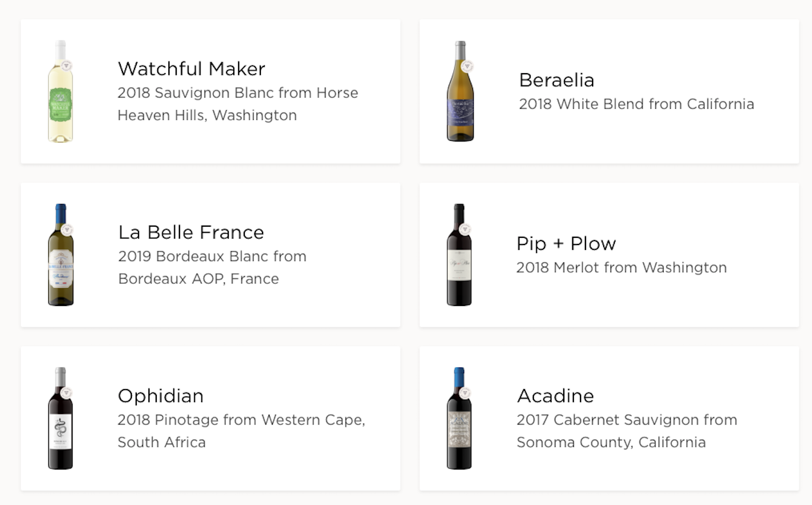Click the La Belle France bottle image

[61, 255]
